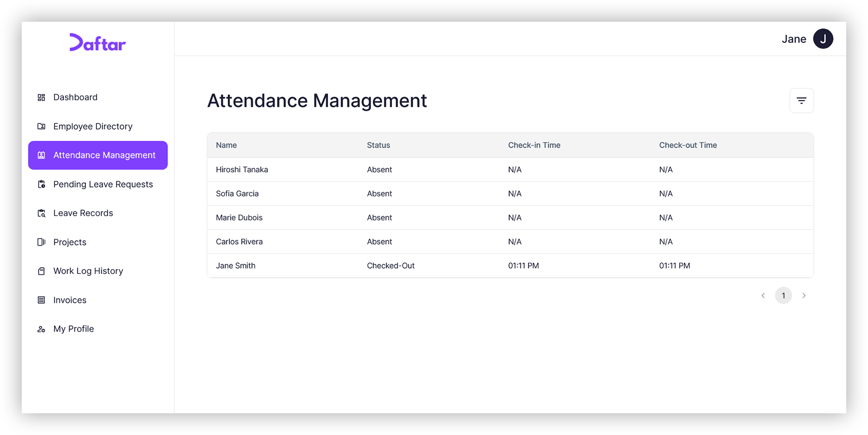Click the Projects panel icon
The height and width of the screenshot is (435, 868).
point(42,242)
